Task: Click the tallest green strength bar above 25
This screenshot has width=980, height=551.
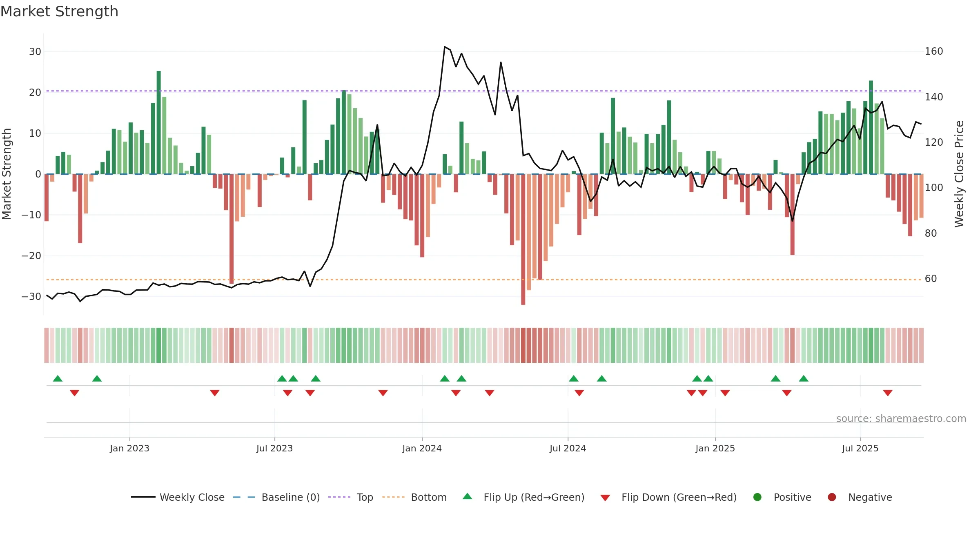Action: pos(158,122)
